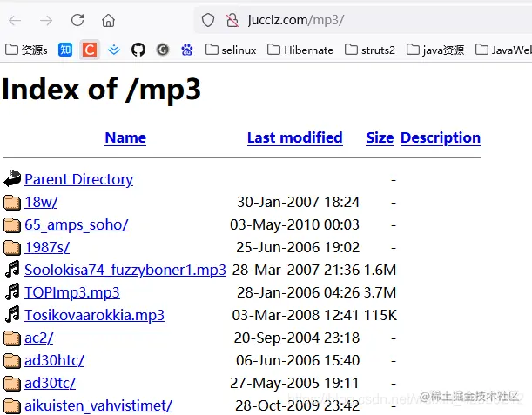Open the JavaWeb bookmark folder

click(503, 50)
